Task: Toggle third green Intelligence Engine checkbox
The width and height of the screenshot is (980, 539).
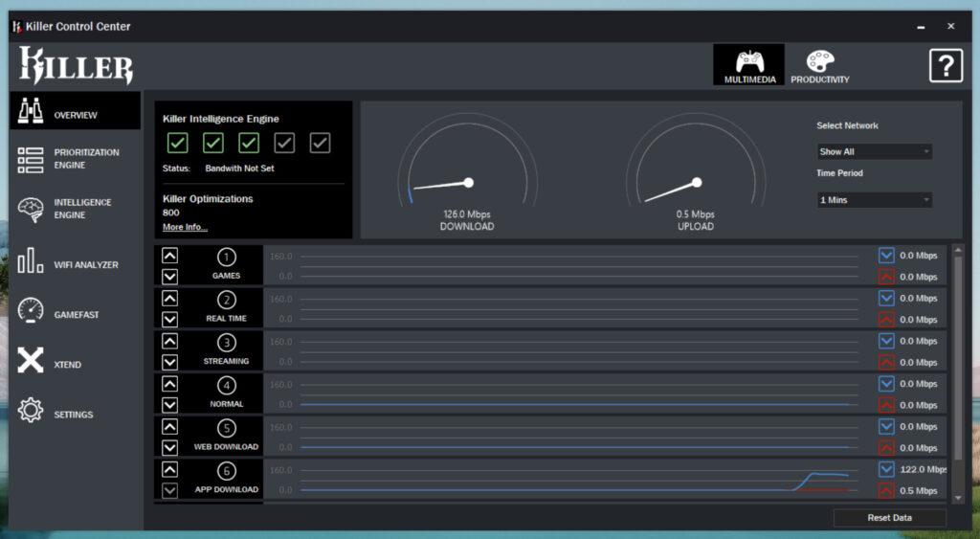Action: [x=249, y=143]
